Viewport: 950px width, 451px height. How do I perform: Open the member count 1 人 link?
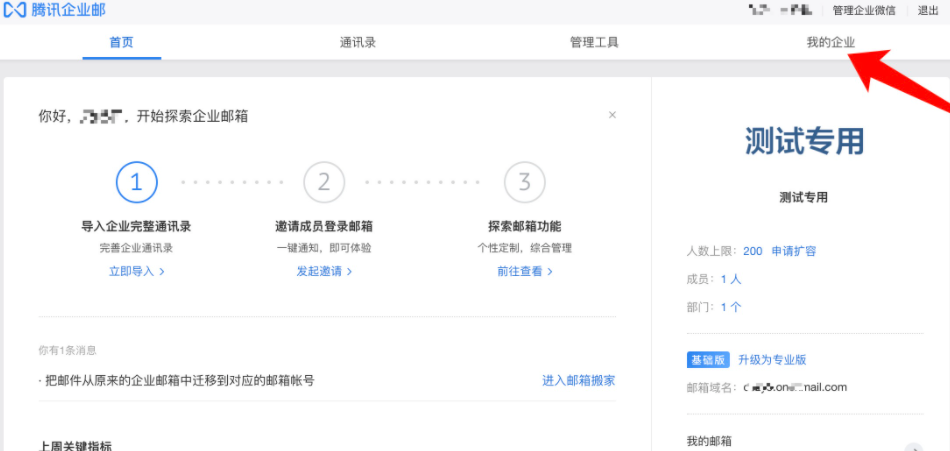click(731, 279)
